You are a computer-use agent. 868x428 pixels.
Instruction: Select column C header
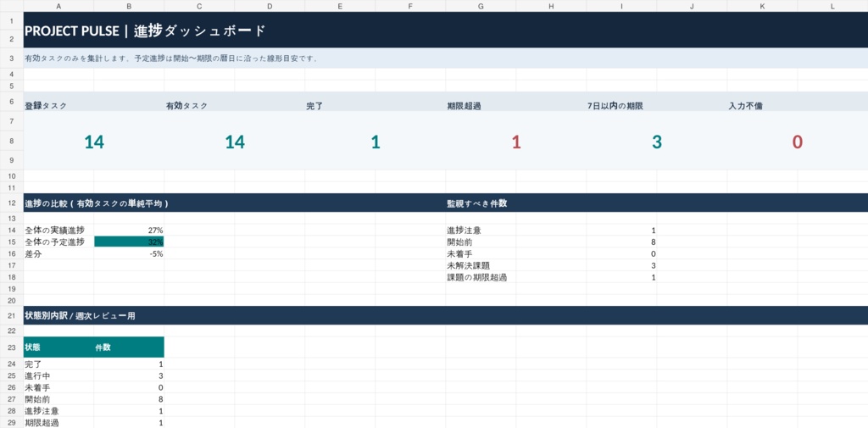(x=199, y=6)
